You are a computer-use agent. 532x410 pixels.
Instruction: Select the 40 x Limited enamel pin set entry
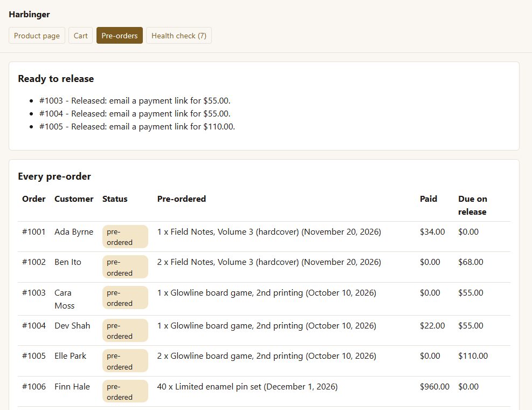[247, 387]
